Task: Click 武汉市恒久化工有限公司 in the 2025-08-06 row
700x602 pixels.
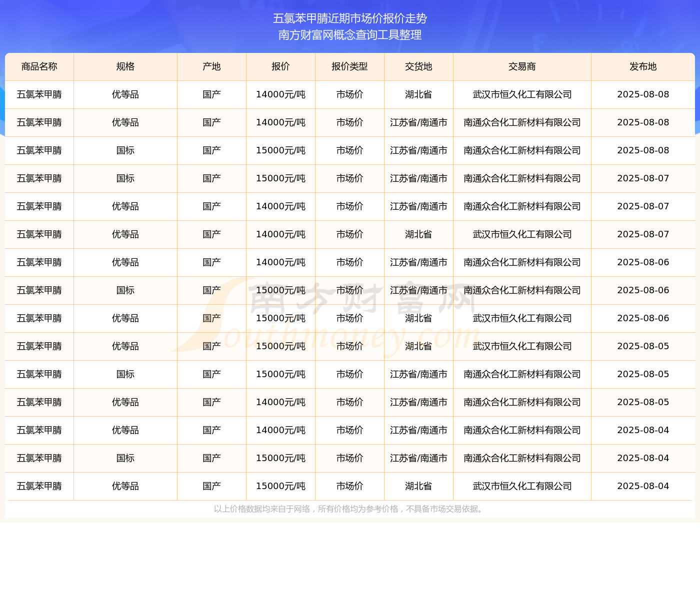Action: tap(522, 318)
